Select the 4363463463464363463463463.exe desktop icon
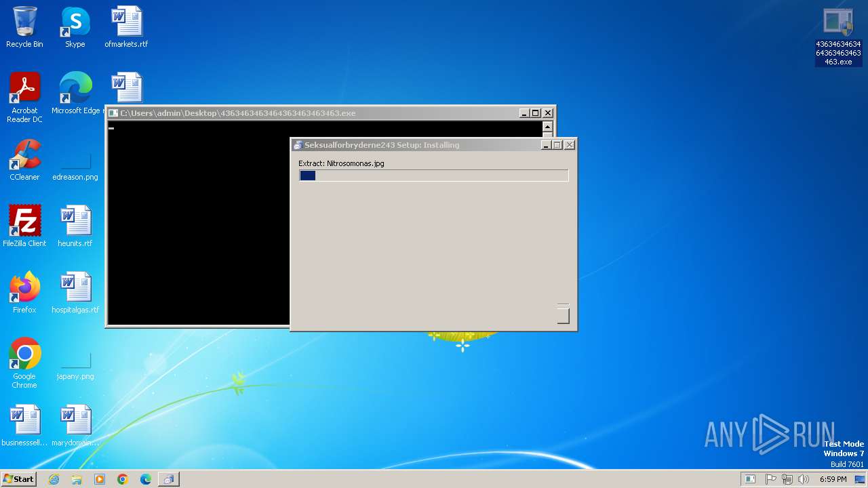The height and width of the screenshot is (488, 868). tap(838, 37)
